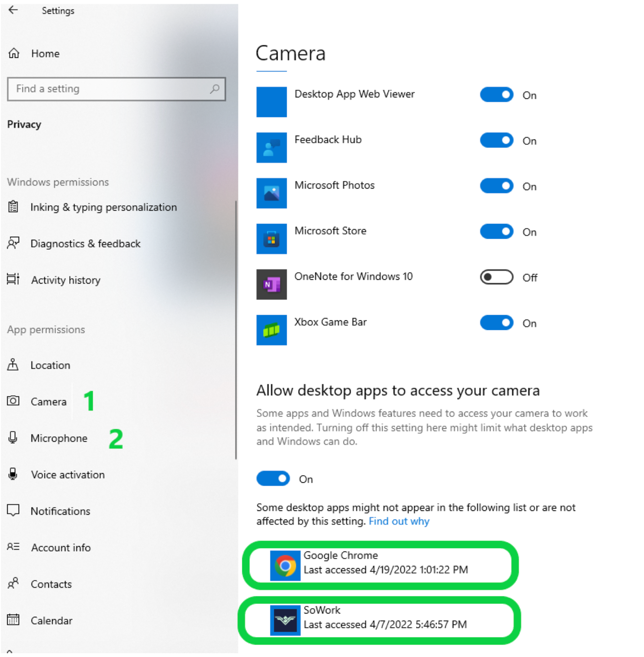Switch off Microsoft Store camera access
This screenshot has height=657, width=644.
(x=497, y=232)
